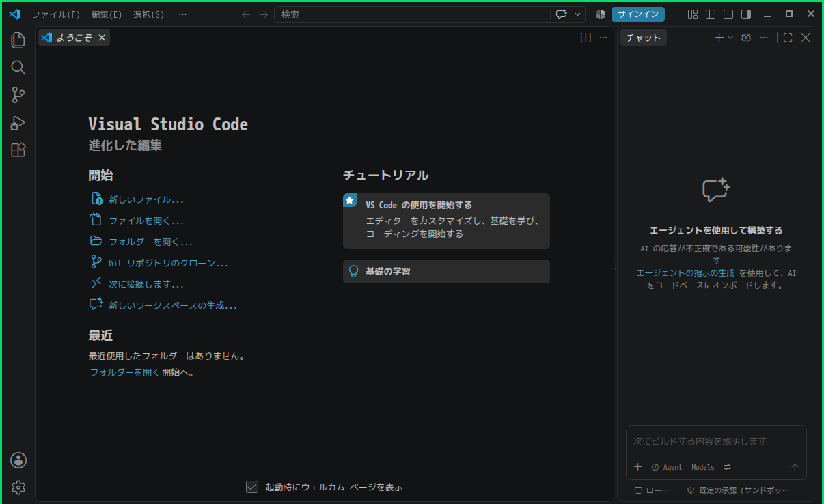Go back with the left arrow
Image resolution: width=824 pixels, height=504 pixels.
tap(246, 14)
